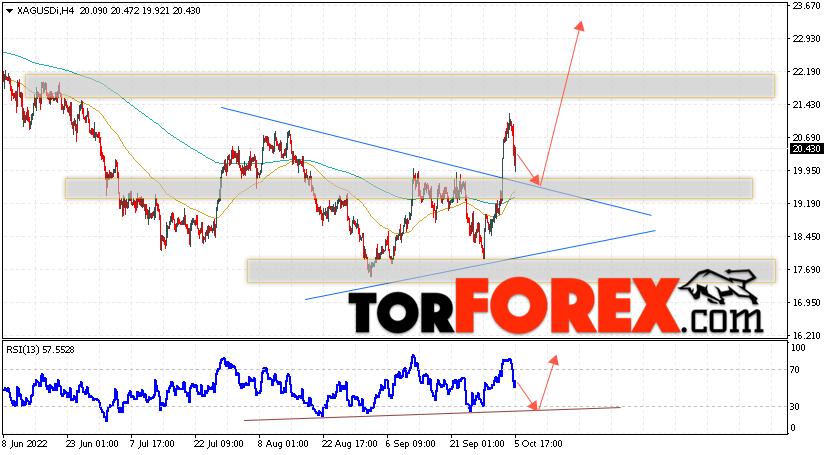This screenshot has width=828, height=455.
Task: Click the RSI scale value 100
Action: click(798, 348)
